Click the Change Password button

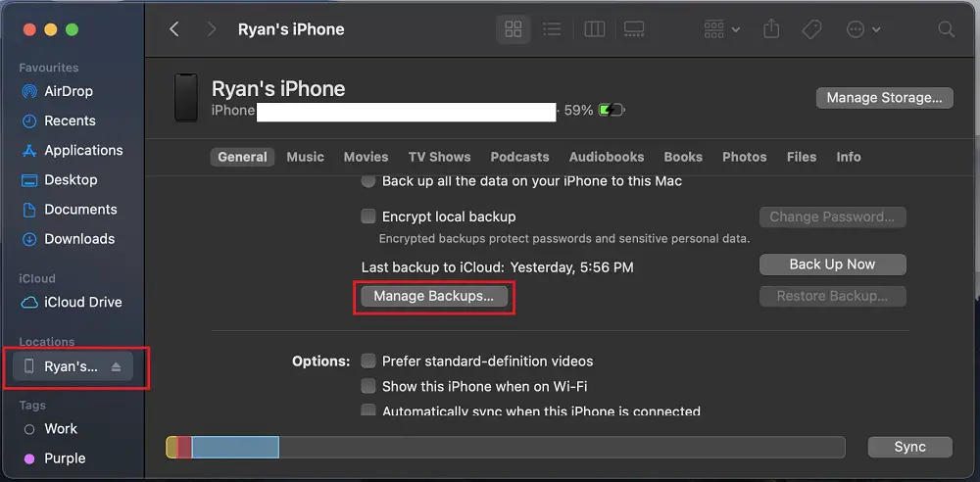pyautogui.click(x=832, y=217)
